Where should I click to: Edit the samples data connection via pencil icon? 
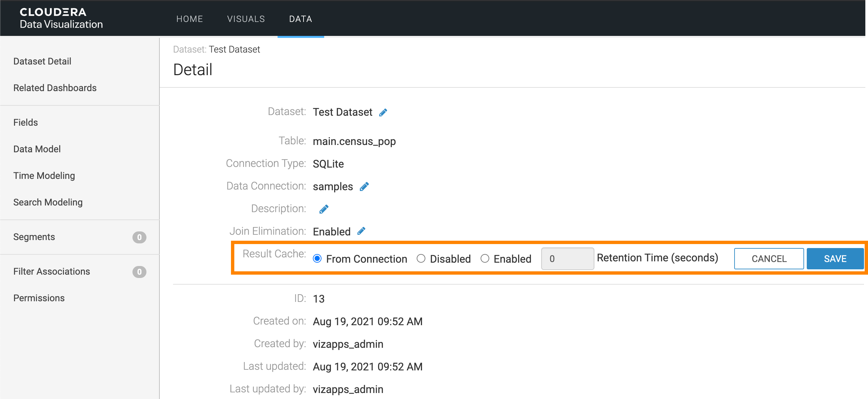click(364, 186)
